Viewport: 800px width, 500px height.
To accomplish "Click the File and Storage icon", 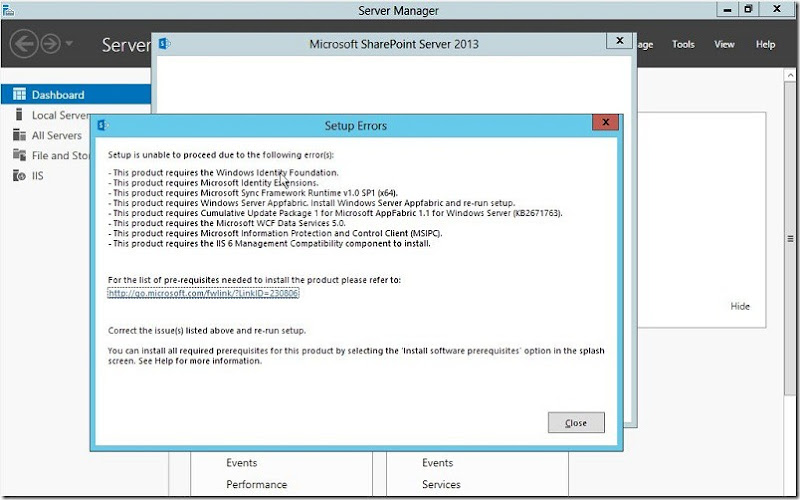I will click(x=19, y=155).
